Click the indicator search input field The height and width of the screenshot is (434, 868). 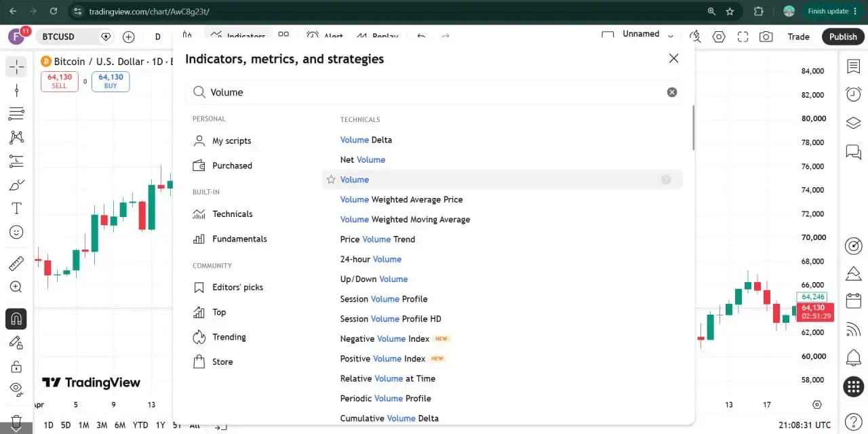434,92
